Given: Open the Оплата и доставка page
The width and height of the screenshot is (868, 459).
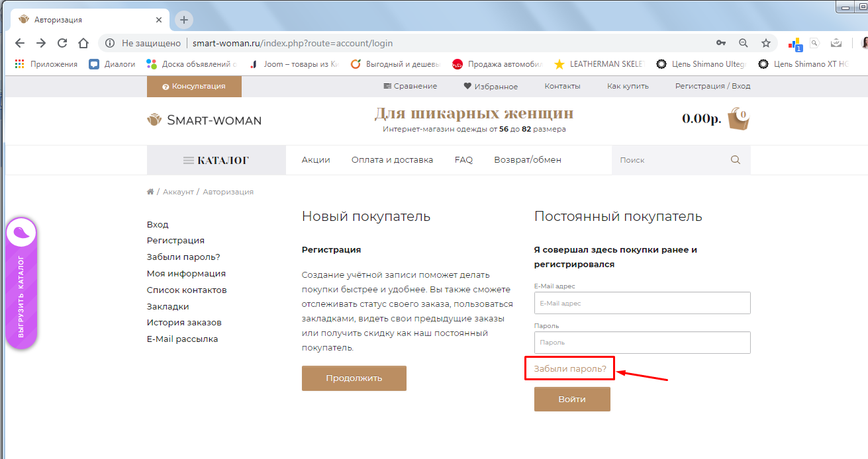Looking at the screenshot, I should click(392, 160).
